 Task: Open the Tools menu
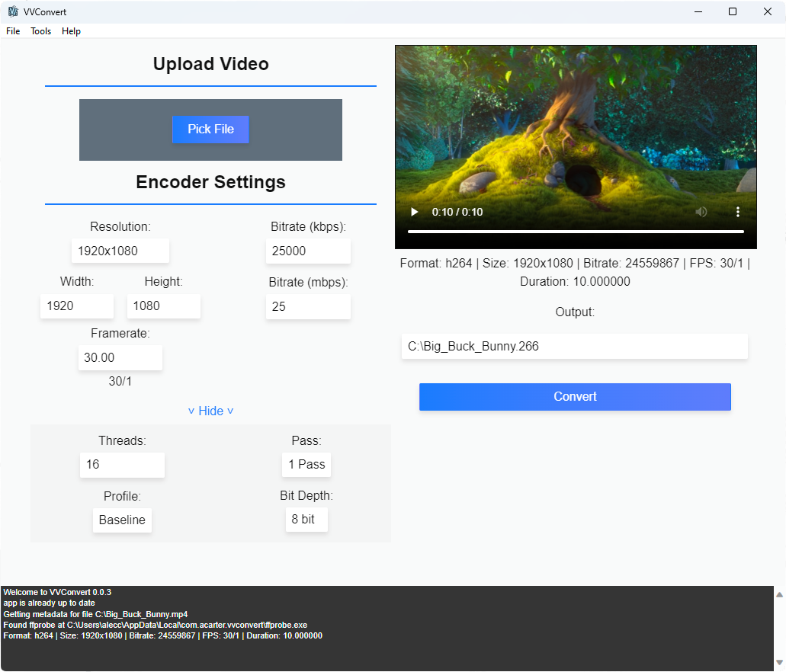40,31
